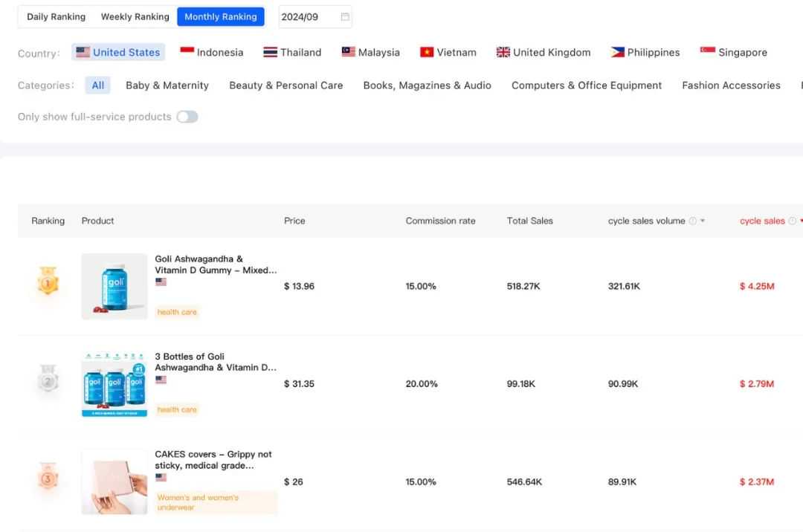Switch to Weekly Ranking tab
The height and width of the screenshot is (532, 803).
[x=135, y=17]
